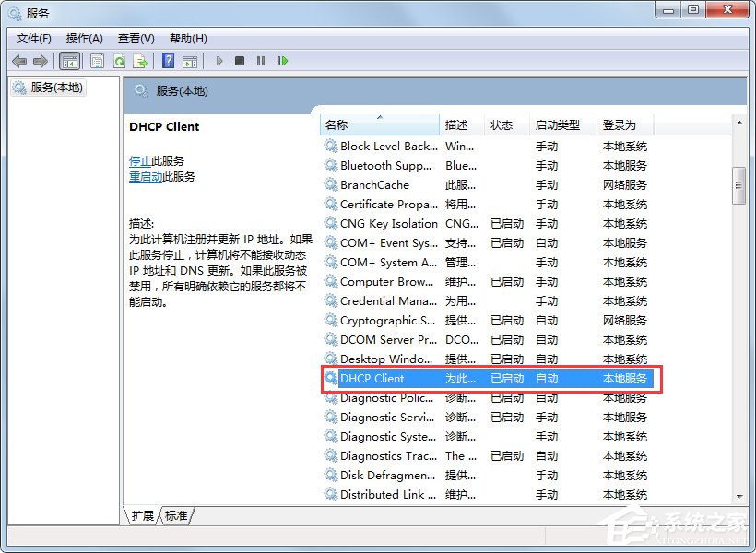
Task: Open Help using the blue question mark icon
Action: tap(167, 61)
